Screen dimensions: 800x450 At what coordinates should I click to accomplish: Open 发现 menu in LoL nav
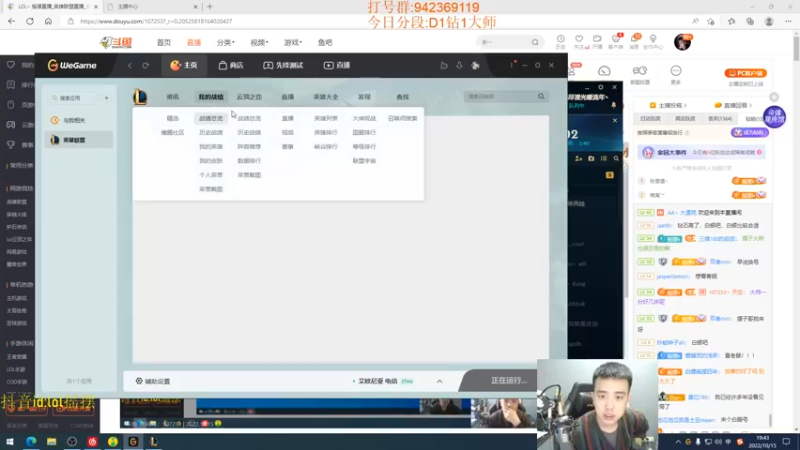364,96
